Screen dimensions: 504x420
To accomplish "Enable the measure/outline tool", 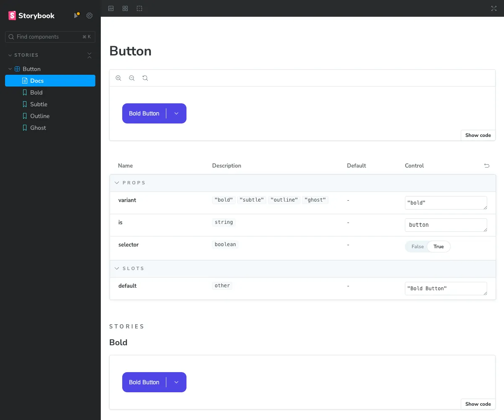I will pyautogui.click(x=139, y=8).
